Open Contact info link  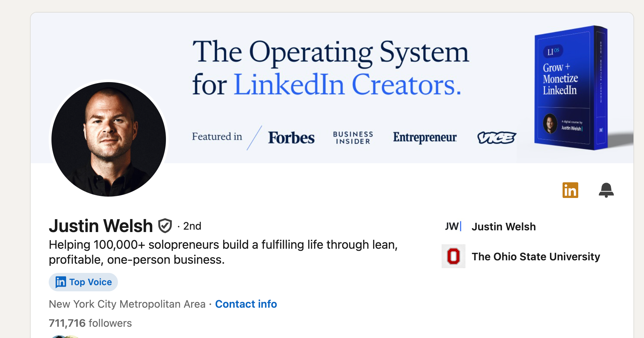[x=246, y=304]
